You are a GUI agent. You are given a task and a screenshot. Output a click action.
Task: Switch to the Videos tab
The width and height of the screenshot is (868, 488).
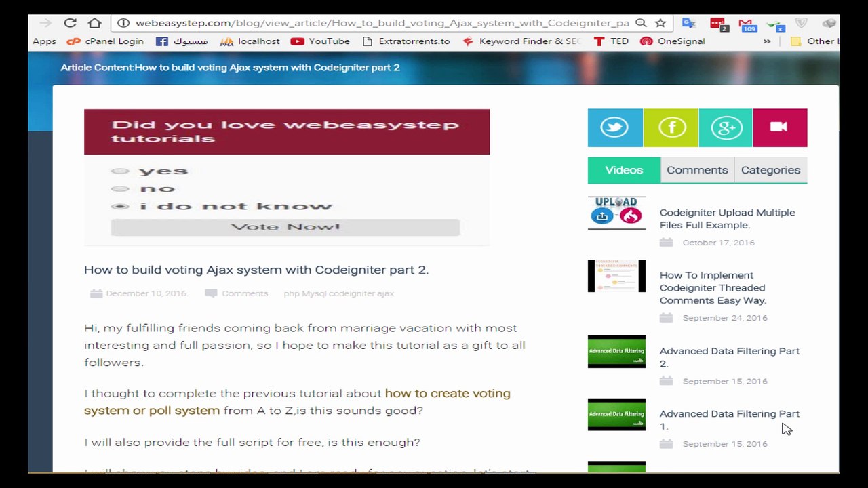[x=624, y=170]
